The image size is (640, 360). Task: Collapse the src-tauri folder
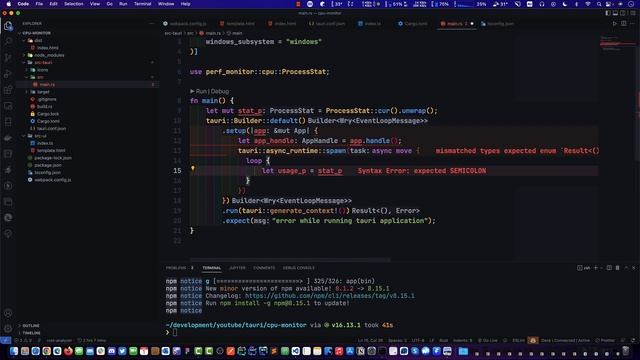click(x=39, y=62)
